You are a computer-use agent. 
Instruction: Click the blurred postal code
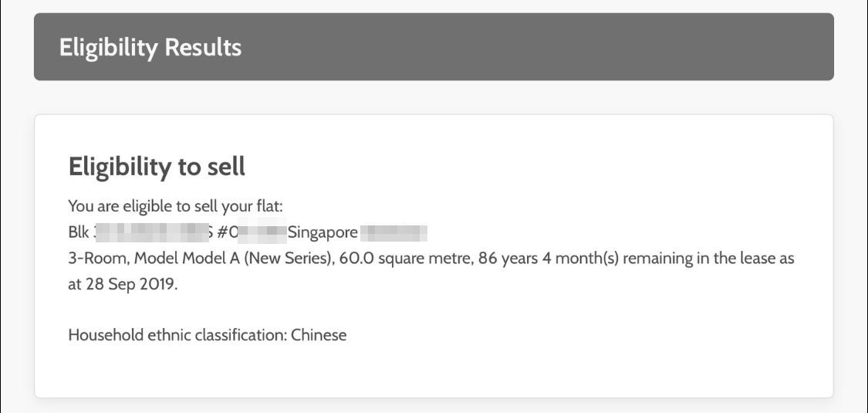393,232
